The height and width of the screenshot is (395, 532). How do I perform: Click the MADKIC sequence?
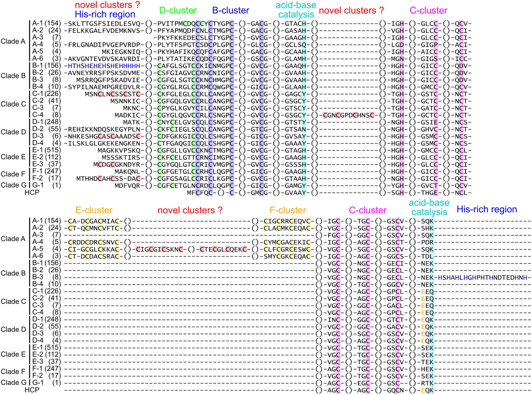[x=128, y=115]
